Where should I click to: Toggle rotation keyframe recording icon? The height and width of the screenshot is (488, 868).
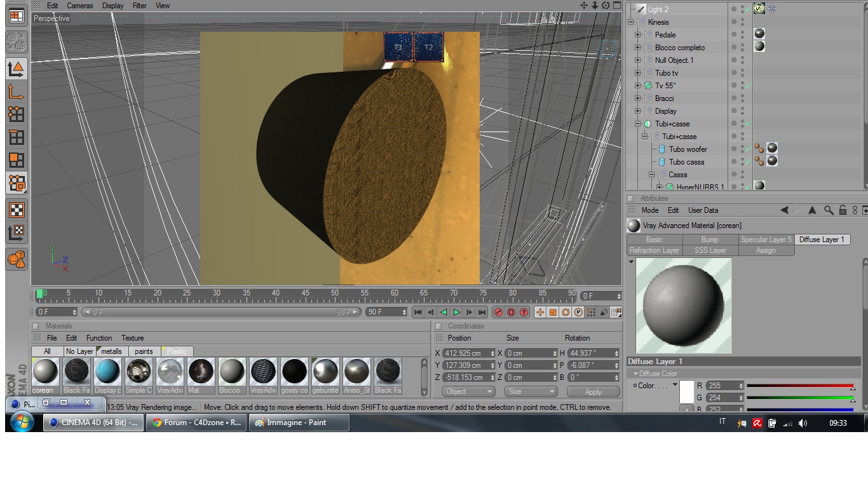566,312
